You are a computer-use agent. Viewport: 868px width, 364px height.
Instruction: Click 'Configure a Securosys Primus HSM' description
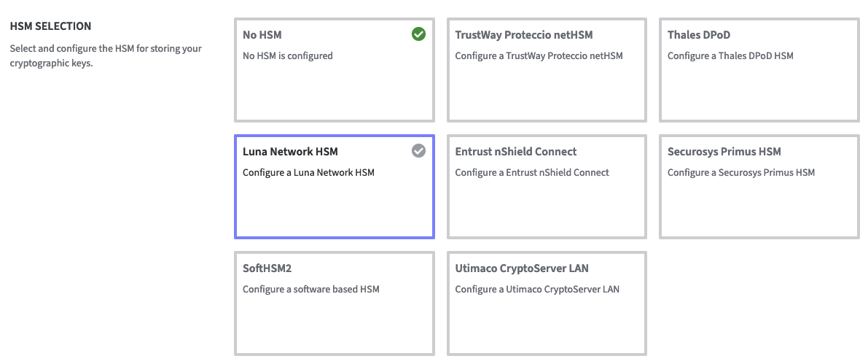pyautogui.click(x=740, y=173)
